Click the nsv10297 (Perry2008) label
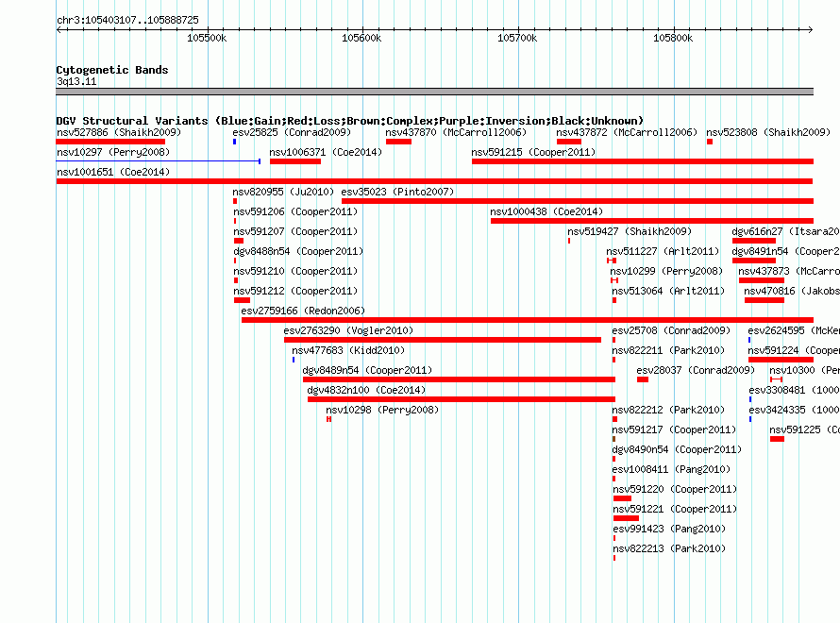Screen dimensions: 840x623 tap(113, 152)
